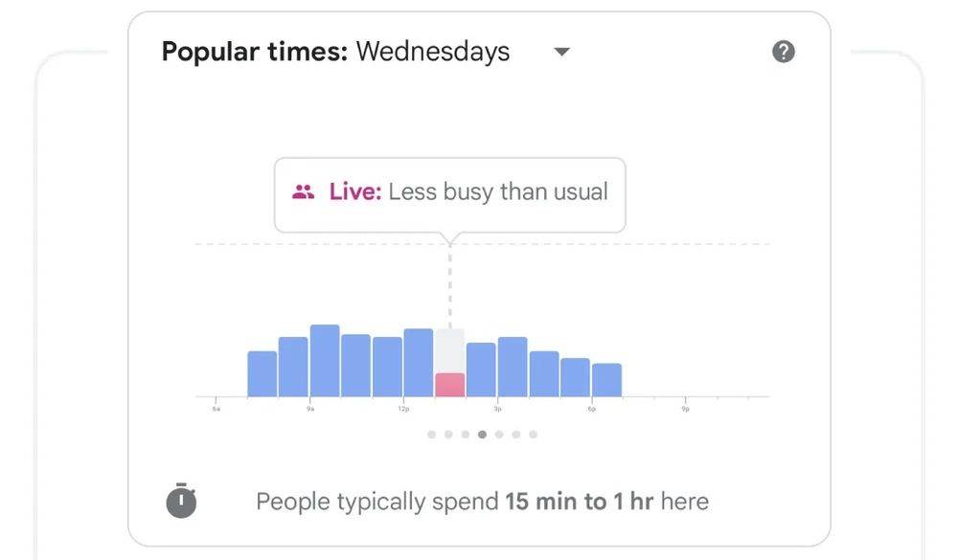The height and width of the screenshot is (560, 958).
Task: Select the currently active fourth pagination dot
Action: (482, 434)
